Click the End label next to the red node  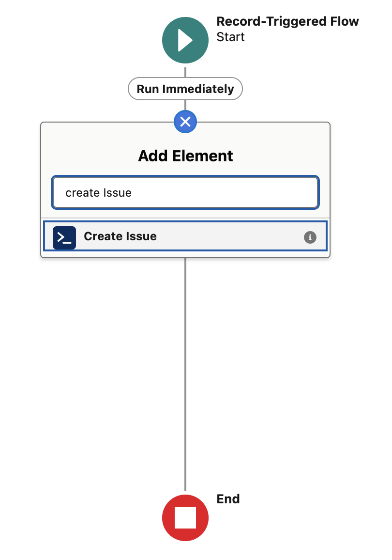(227, 499)
